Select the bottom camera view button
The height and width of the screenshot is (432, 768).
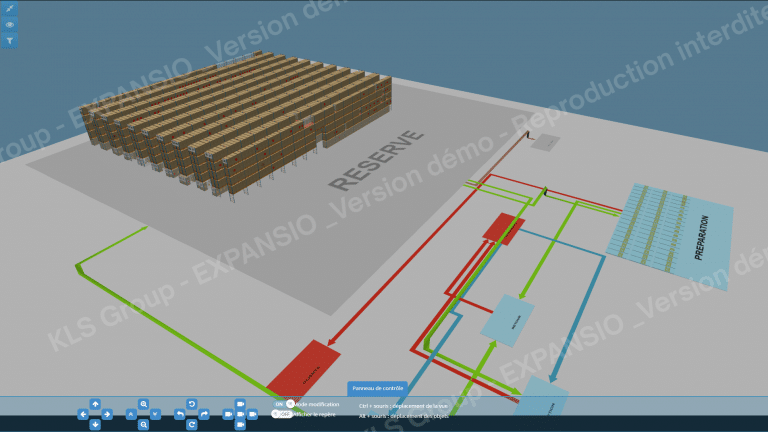click(x=240, y=425)
